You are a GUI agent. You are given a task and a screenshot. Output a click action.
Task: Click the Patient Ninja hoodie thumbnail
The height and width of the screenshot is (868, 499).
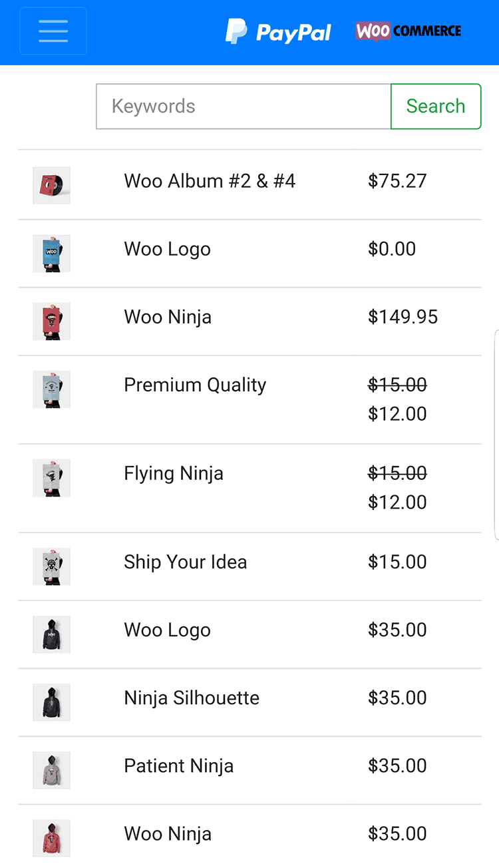point(51,769)
